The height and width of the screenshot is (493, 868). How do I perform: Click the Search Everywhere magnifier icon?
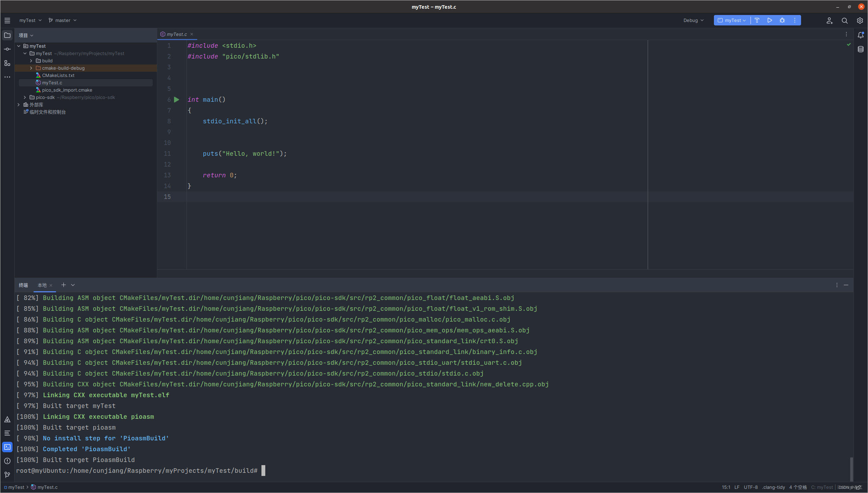(x=845, y=21)
